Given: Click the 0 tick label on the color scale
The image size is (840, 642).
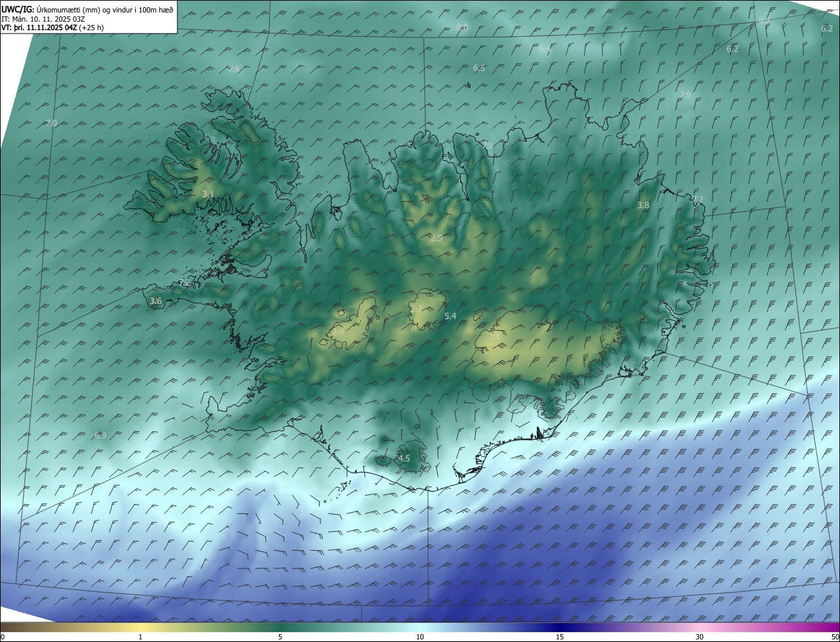Looking at the screenshot, I should [x=3, y=637].
